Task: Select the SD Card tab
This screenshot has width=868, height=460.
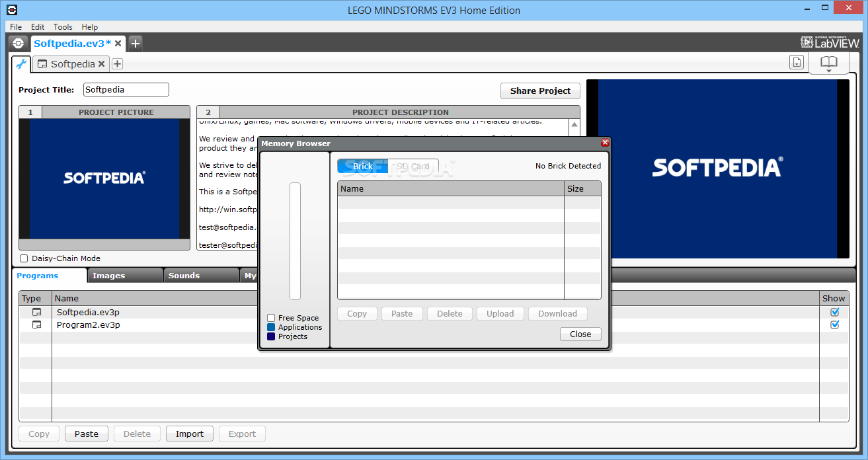Action: [413, 167]
